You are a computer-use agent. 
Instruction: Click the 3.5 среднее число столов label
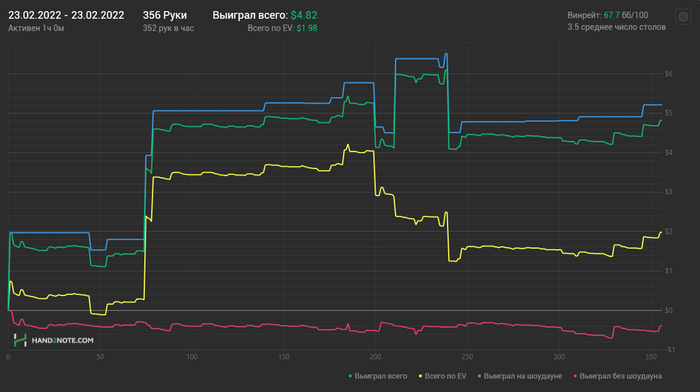point(617,27)
